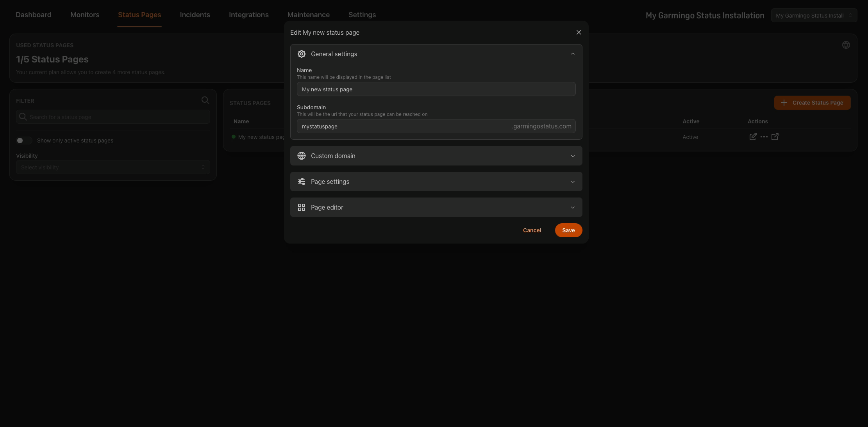The image size is (868, 427).
Task: Click the Page settings sliders icon
Action: 302,181
